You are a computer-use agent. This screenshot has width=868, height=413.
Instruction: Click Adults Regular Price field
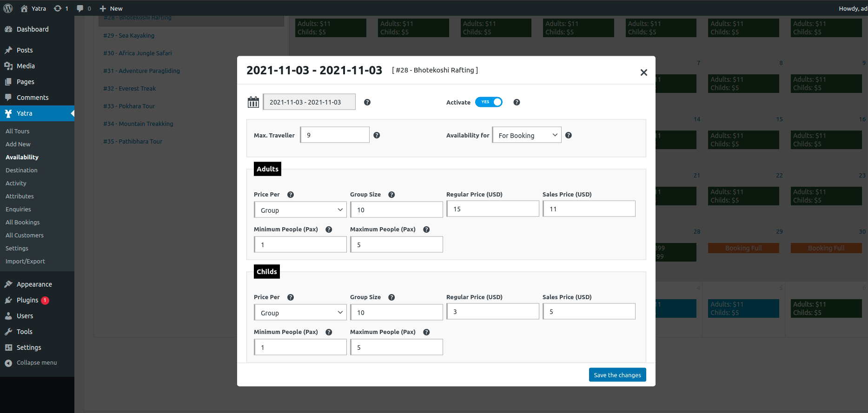pyautogui.click(x=493, y=209)
